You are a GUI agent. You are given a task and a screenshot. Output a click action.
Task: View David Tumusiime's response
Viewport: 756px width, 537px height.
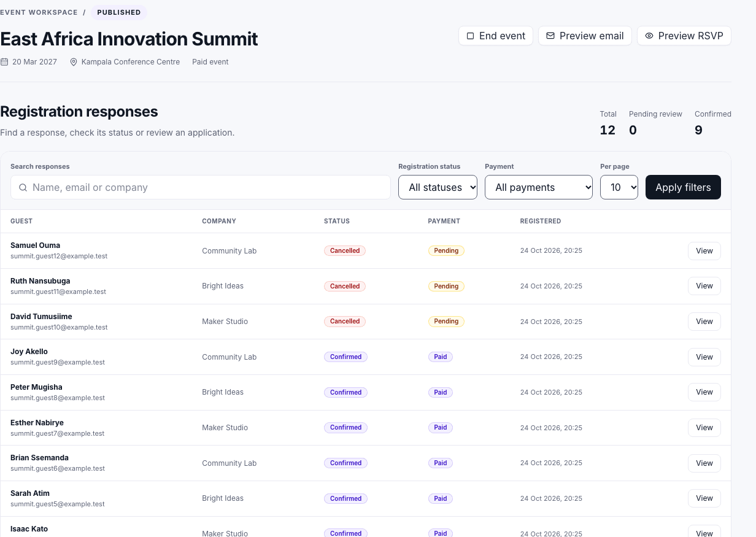pyautogui.click(x=704, y=322)
